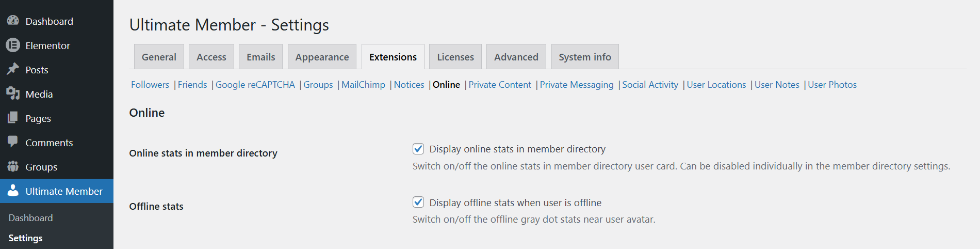Screen dimensions: 980x249
Task: Open the System info tab
Action: click(585, 57)
